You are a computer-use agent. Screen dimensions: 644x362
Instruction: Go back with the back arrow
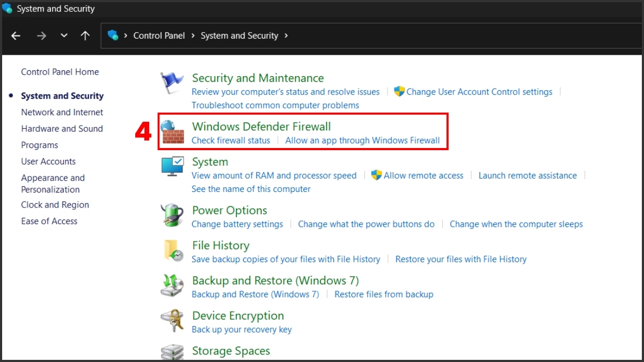coord(16,36)
